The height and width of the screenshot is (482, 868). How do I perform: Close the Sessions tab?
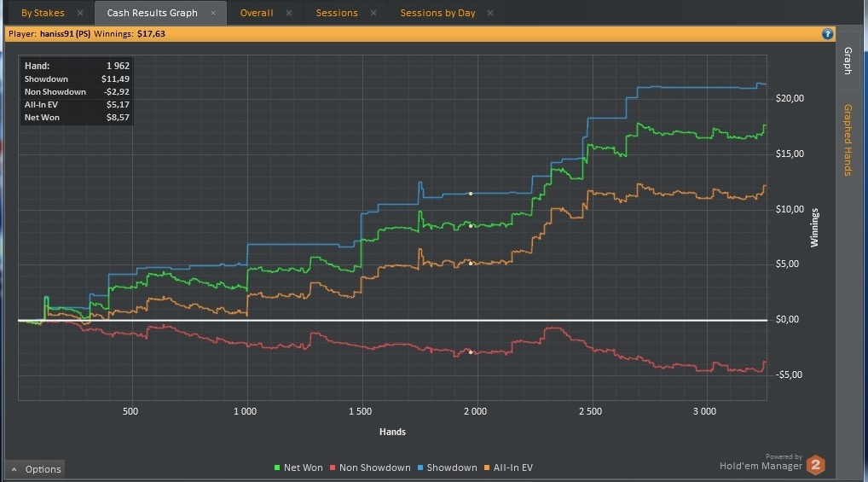(x=373, y=13)
